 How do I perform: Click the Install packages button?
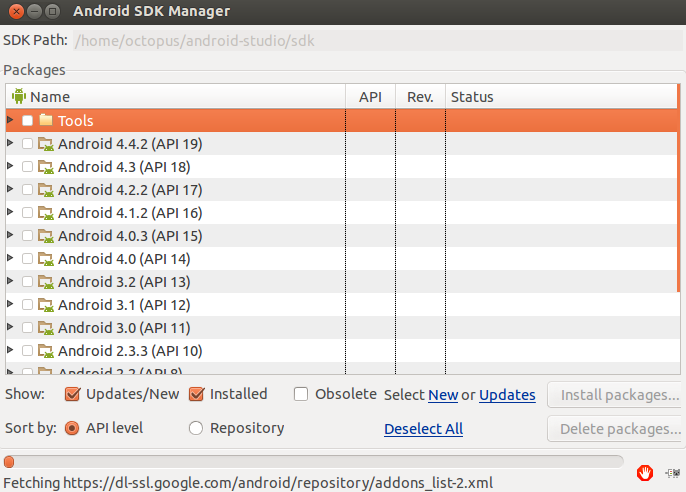pos(616,395)
